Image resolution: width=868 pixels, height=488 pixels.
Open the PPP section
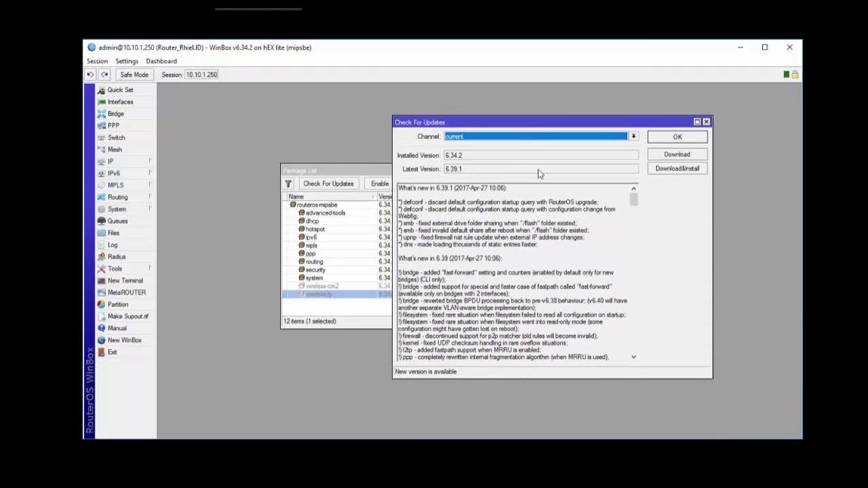click(113, 125)
